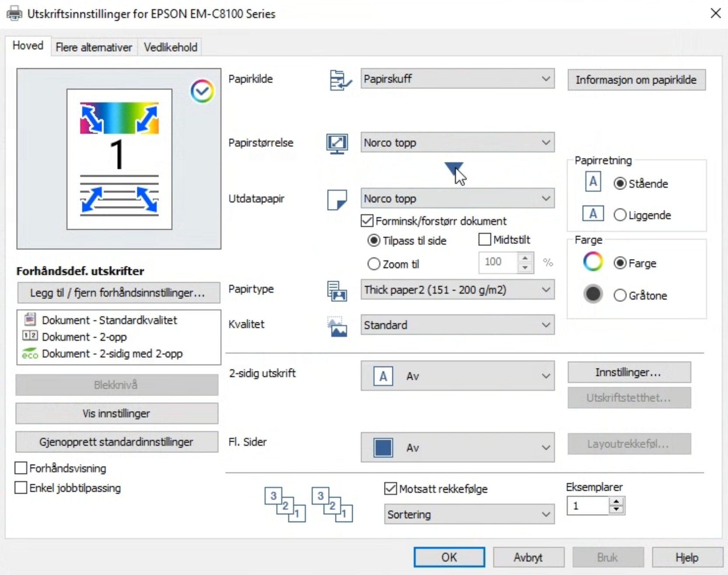Click the A page icon in 2-sidig utskrift box

(x=383, y=376)
